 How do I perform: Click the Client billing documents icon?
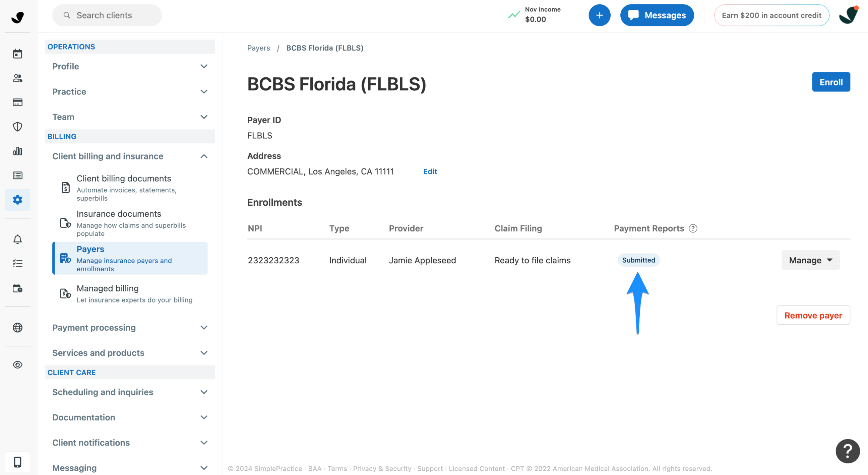pyautogui.click(x=65, y=187)
